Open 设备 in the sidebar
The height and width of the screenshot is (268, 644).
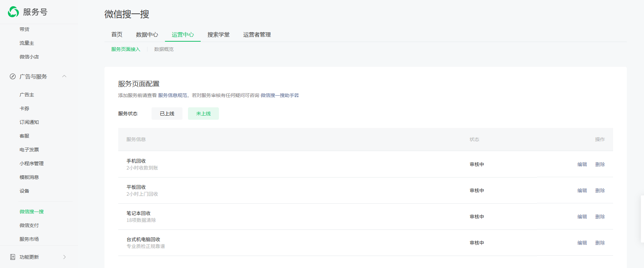(x=24, y=191)
